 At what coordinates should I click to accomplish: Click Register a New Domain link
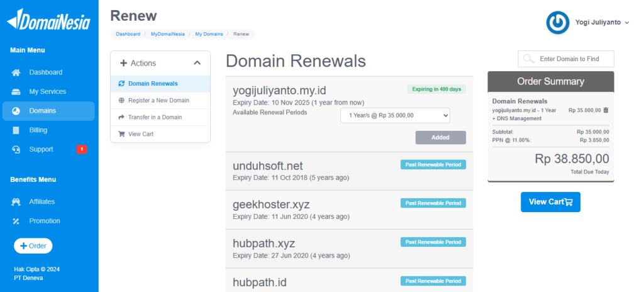tap(158, 100)
